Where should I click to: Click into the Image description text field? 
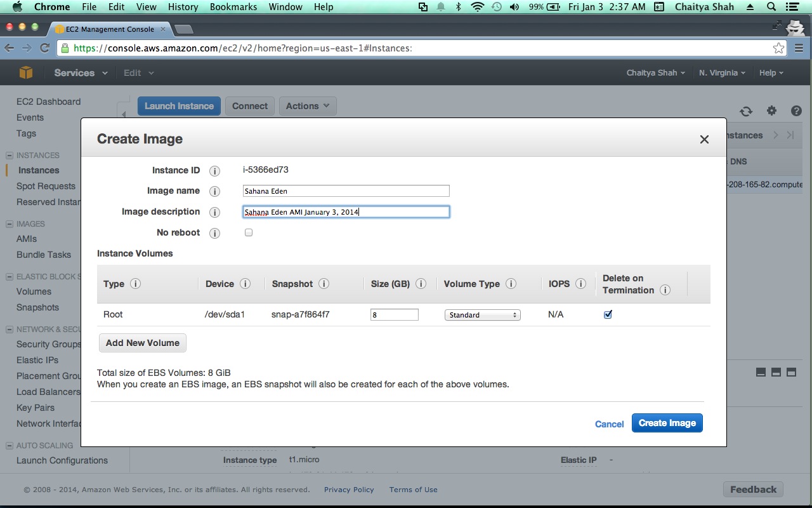click(346, 212)
